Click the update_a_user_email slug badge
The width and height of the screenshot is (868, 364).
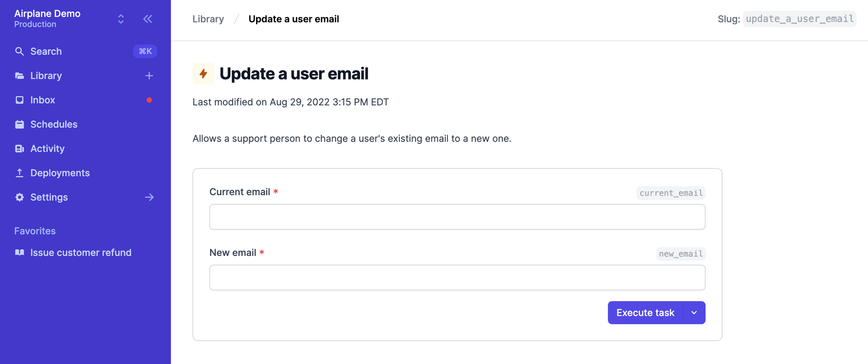799,19
